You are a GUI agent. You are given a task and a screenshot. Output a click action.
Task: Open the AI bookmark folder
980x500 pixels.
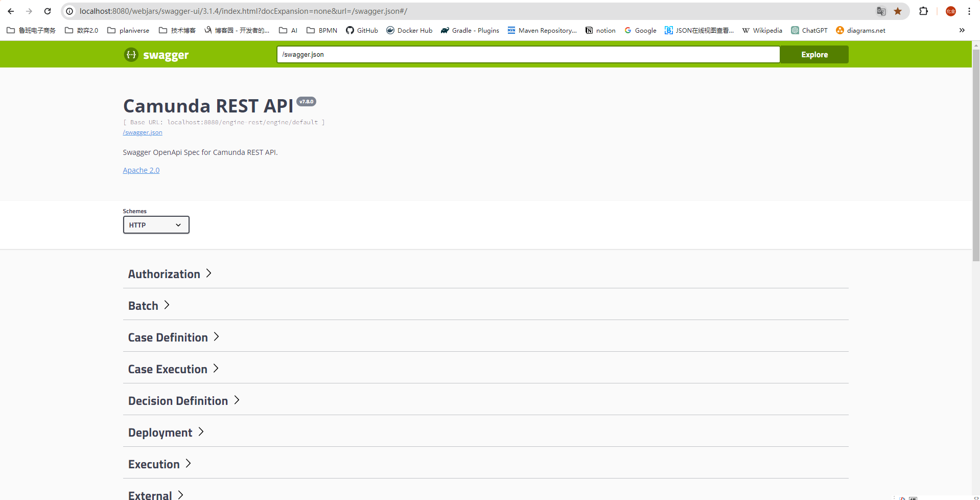(288, 30)
